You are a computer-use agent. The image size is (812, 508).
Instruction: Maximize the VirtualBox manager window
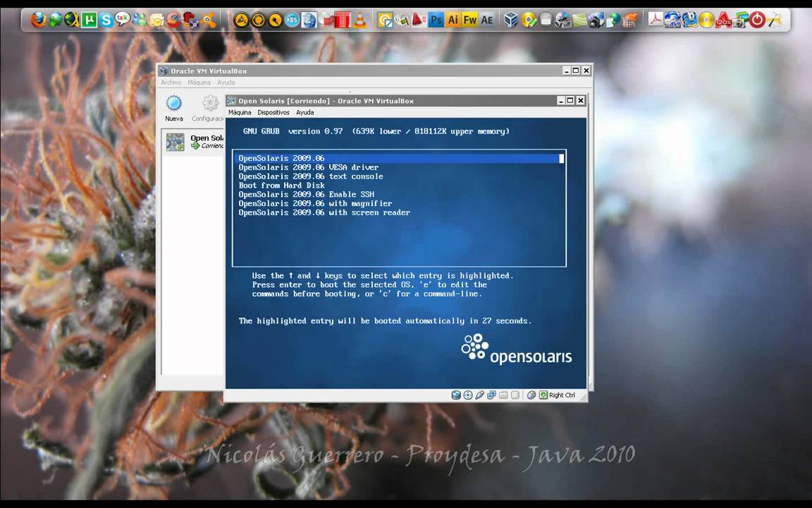click(x=576, y=71)
